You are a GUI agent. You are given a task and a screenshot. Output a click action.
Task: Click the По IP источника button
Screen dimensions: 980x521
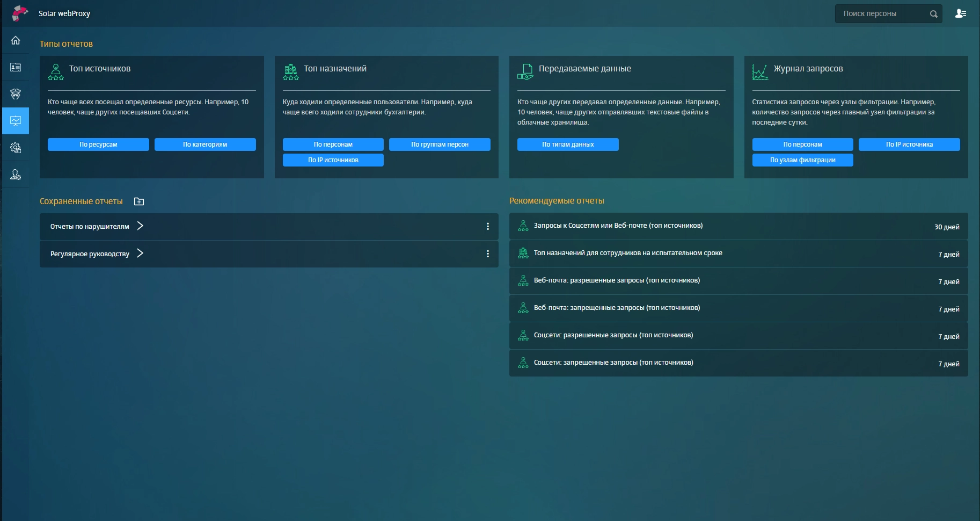909,144
